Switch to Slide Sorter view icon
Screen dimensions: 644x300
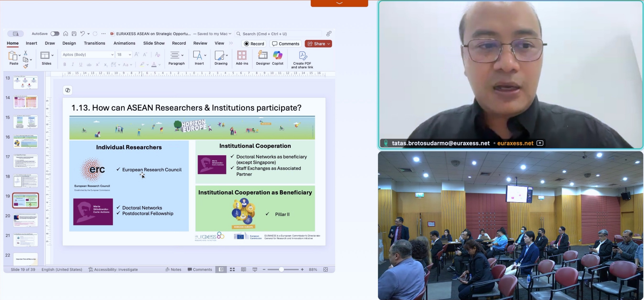pos(232,269)
